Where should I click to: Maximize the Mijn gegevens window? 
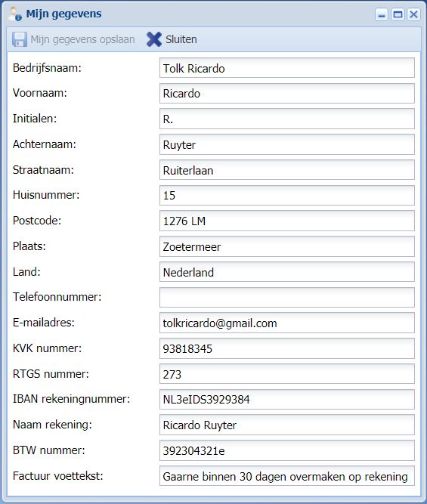(x=398, y=14)
